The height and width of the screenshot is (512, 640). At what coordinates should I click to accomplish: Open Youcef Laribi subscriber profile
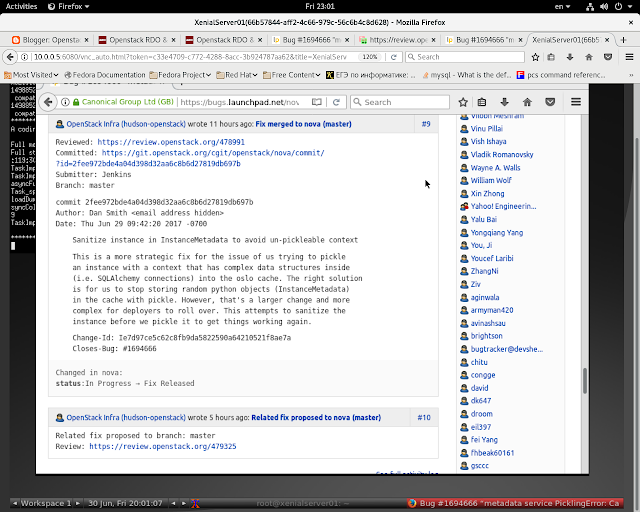492,258
